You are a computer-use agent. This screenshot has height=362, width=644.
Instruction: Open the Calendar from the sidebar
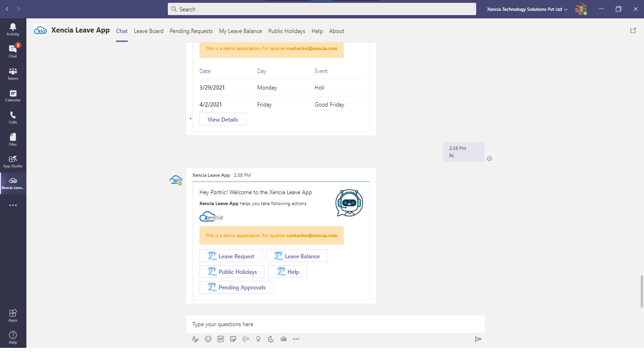pyautogui.click(x=13, y=96)
